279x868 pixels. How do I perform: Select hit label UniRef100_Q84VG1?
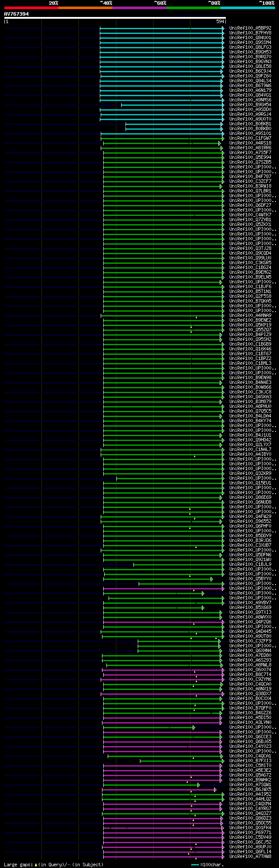click(x=250, y=95)
